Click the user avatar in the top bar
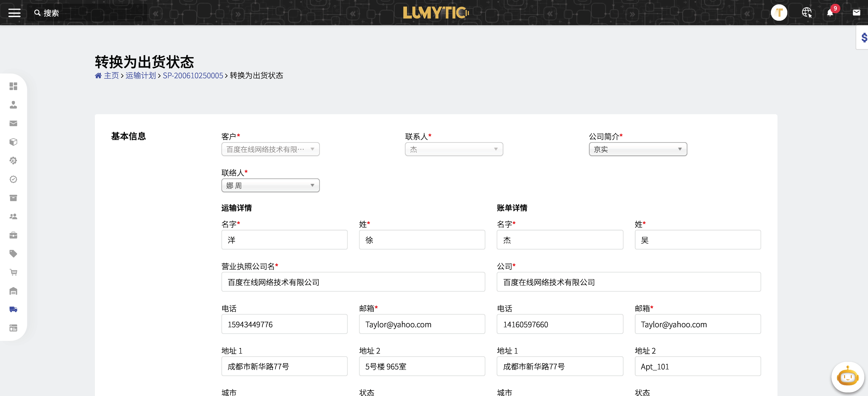868x396 pixels. pyautogui.click(x=779, y=12)
